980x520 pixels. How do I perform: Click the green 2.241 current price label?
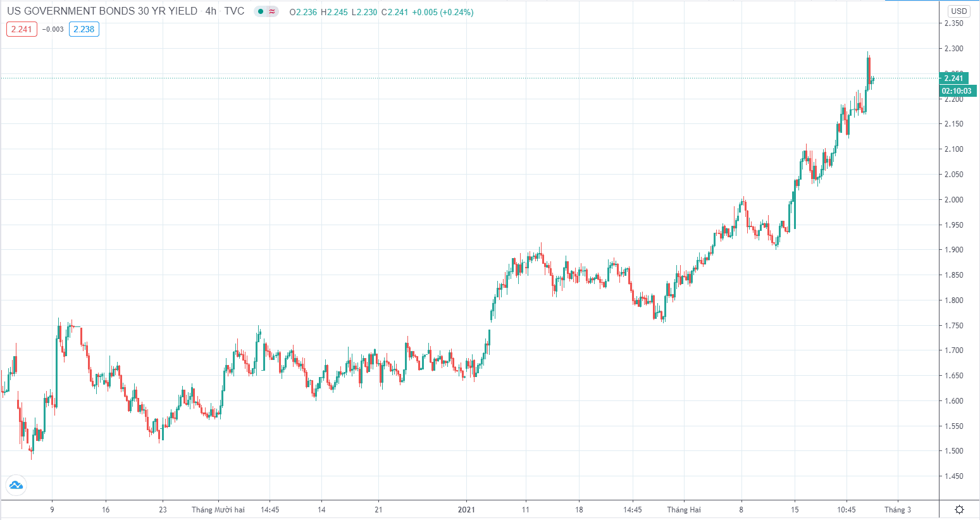pyautogui.click(x=953, y=78)
